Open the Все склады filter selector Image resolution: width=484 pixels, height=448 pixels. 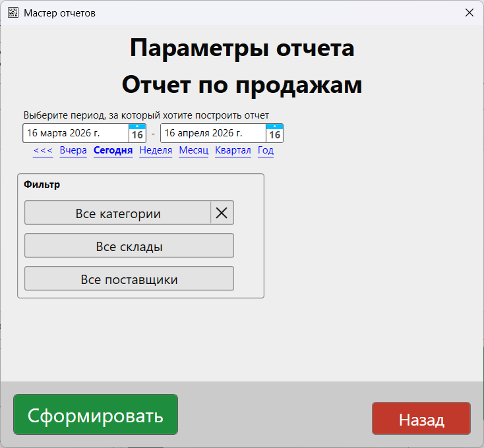pos(129,246)
